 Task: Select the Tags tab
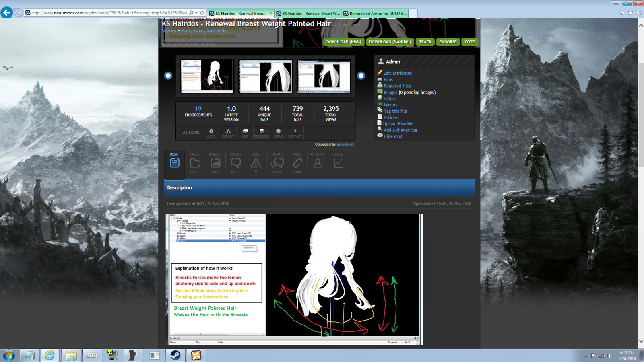[297, 163]
